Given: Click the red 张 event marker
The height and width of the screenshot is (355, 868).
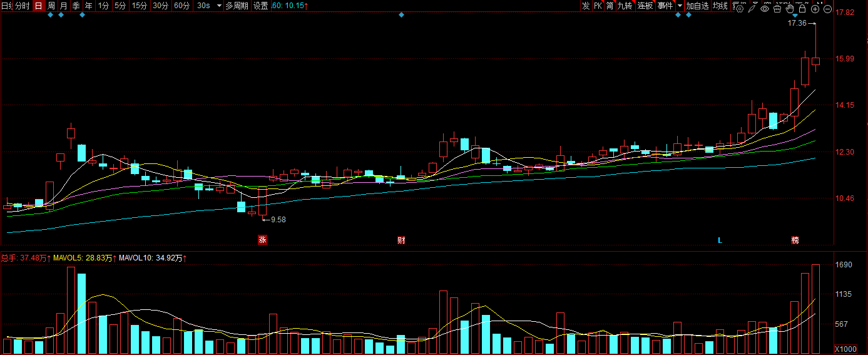Looking at the screenshot, I should (x=262, y=240).
